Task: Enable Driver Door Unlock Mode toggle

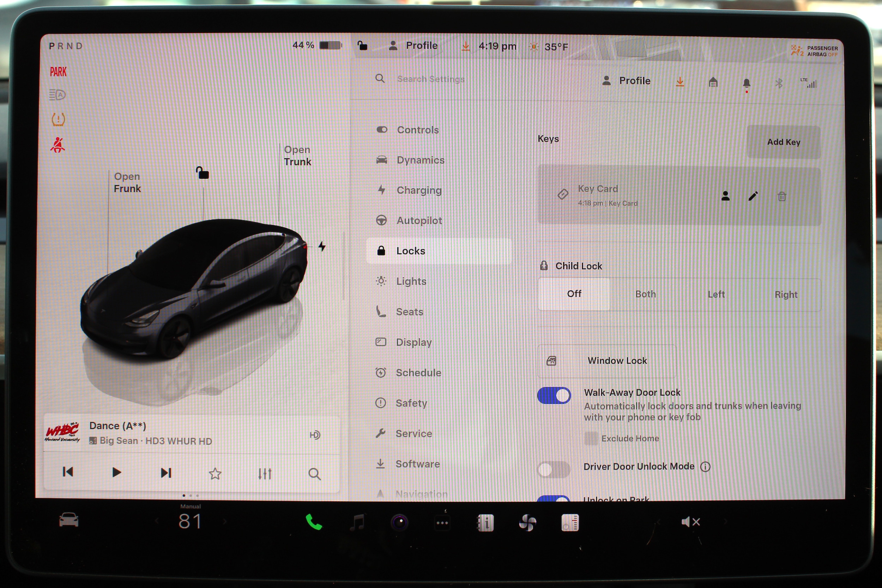Action: (x=554, y=469)
